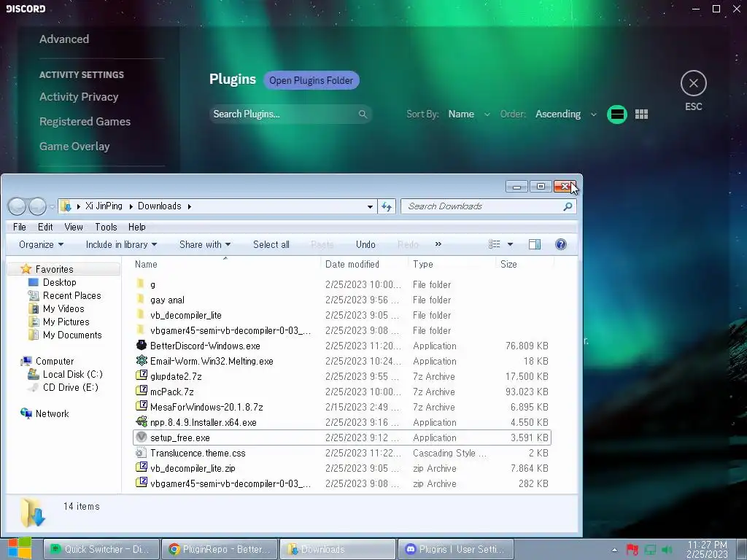The height and width of the screenshot is (560, 747).
Task: Open the Share with dropdown
Action: coord(205,245)
